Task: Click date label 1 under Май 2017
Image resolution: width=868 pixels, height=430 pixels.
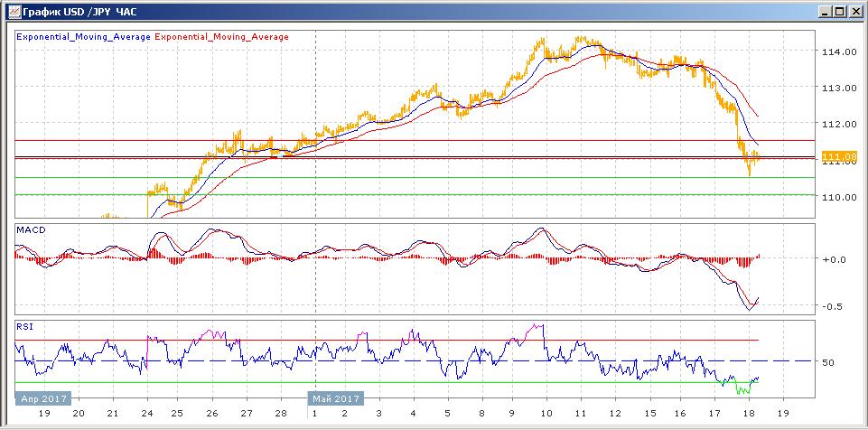Action: 314,414
